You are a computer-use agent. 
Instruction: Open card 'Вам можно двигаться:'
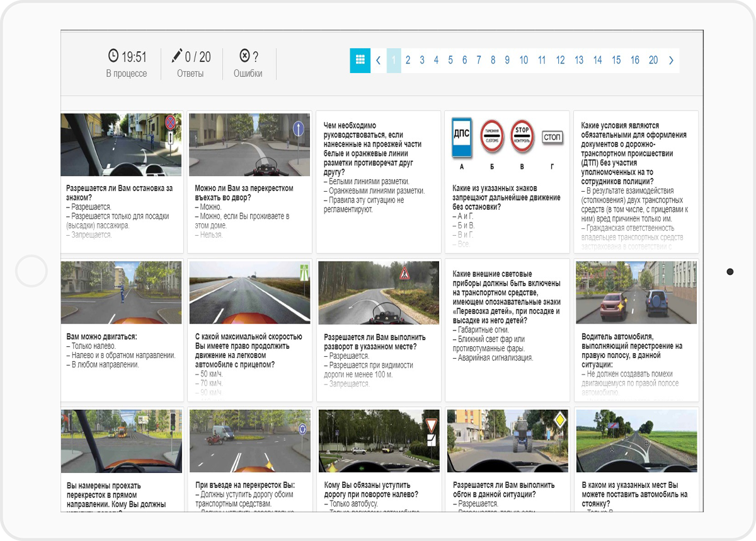[x=122, y=330]
